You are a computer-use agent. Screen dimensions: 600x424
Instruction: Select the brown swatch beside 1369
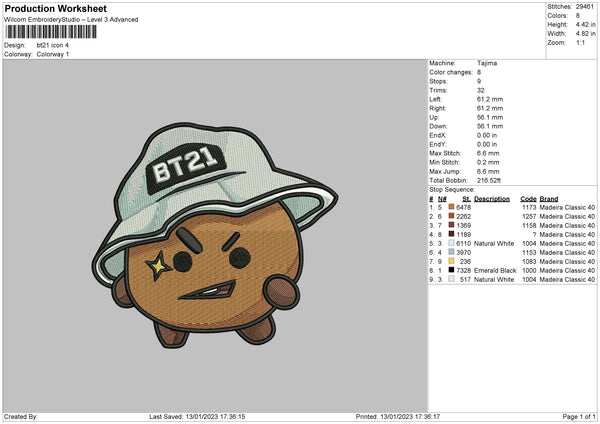click(451, 225)
